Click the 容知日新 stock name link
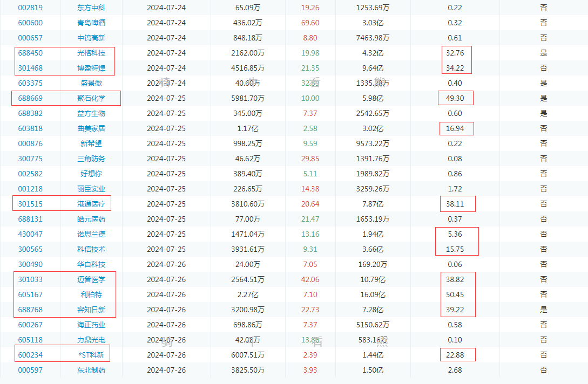588x384 pixels. pyautogui.click(x=91, y=310)
